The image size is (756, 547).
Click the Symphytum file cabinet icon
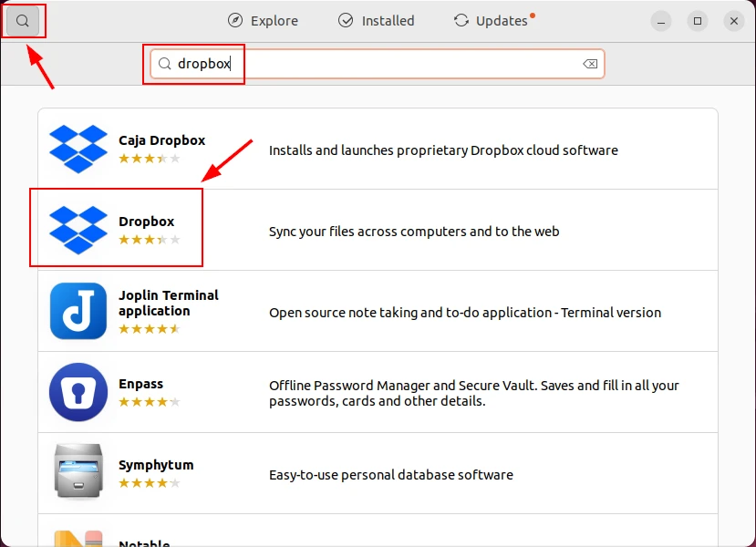coord(78,473)
